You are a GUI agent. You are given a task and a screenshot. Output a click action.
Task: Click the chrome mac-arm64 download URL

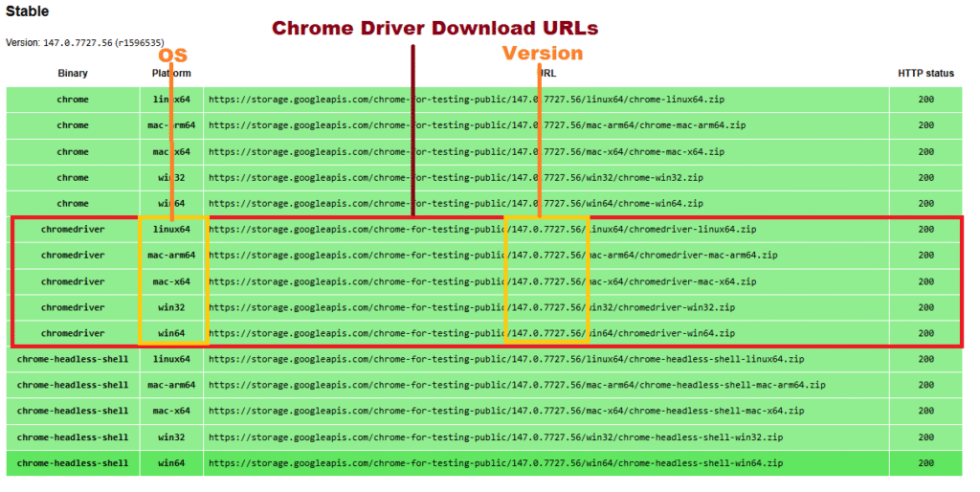[x=477, y=125]
